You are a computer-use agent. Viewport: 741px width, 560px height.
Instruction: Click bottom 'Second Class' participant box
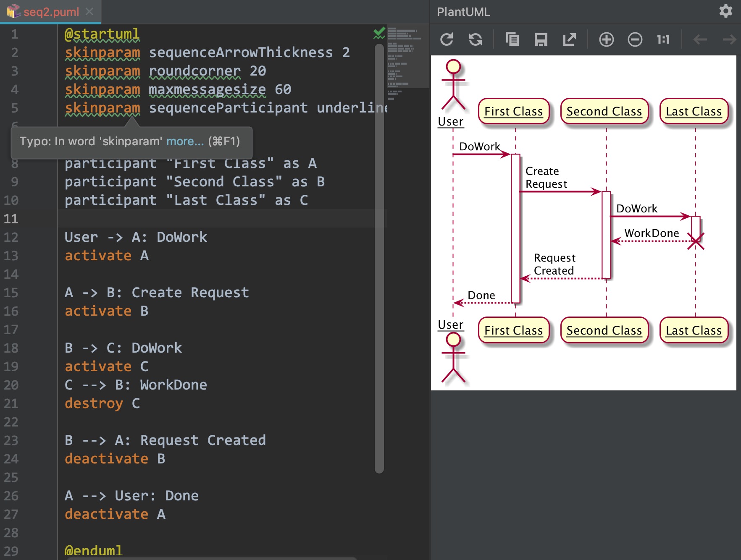604,330
